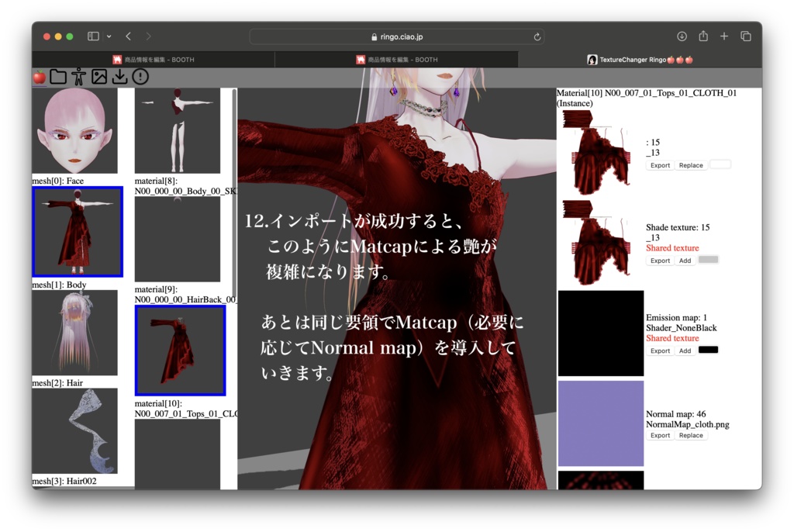The height and width of the screenshot is (532, 794).
Task: Open the folder icon in the app toolbar
Action: 58,76
